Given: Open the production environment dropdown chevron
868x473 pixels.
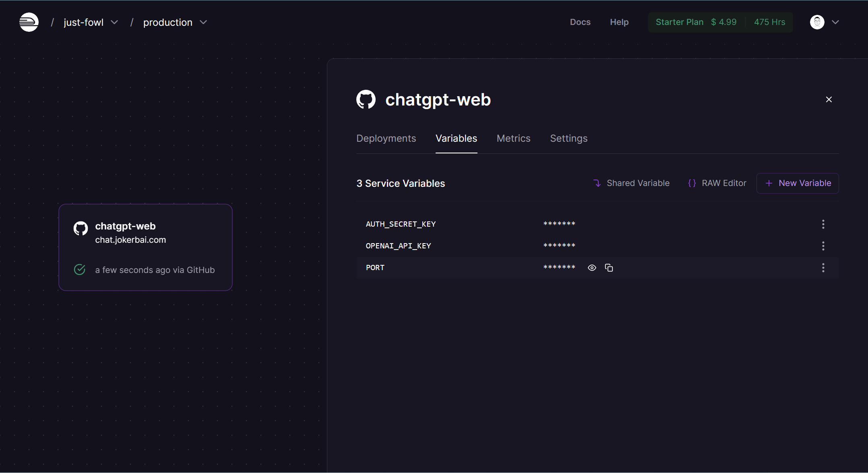Looking at the screenshot, I should (x=203, y=23).
